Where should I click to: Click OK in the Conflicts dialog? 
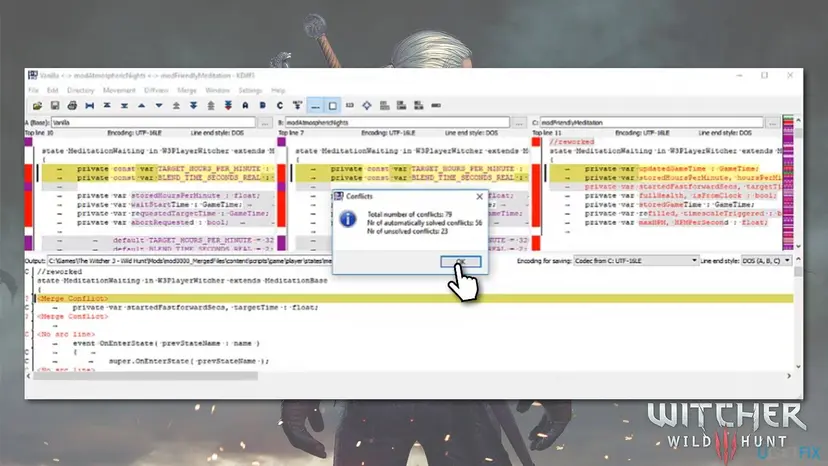pos(460,262)
